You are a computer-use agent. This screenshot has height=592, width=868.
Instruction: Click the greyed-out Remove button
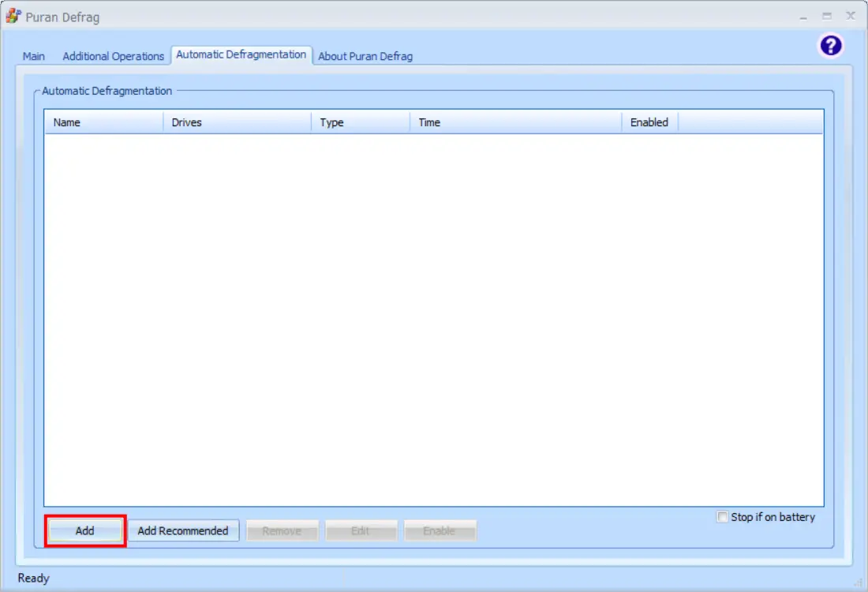coord(282,530)
